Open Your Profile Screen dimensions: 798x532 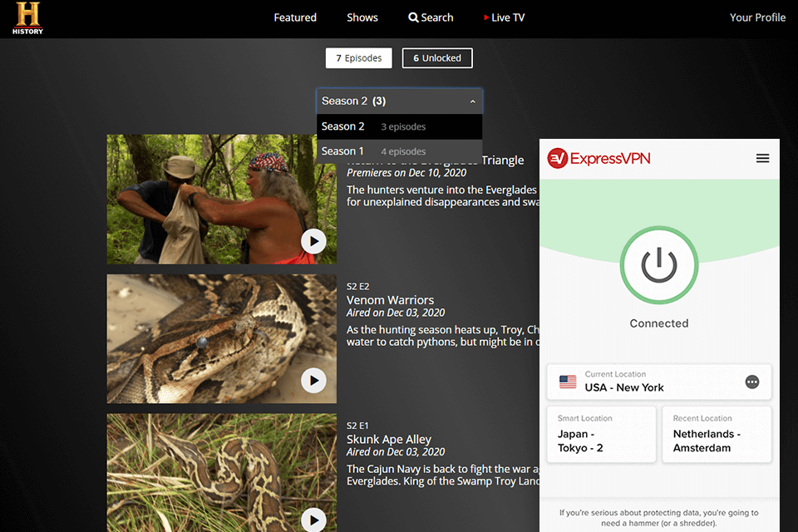click(757, 17)
